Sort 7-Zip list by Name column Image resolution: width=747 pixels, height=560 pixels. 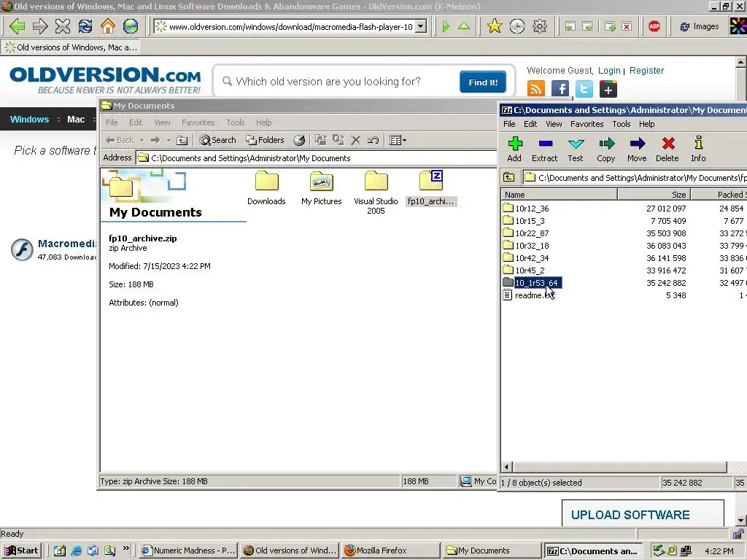[560, 194]
